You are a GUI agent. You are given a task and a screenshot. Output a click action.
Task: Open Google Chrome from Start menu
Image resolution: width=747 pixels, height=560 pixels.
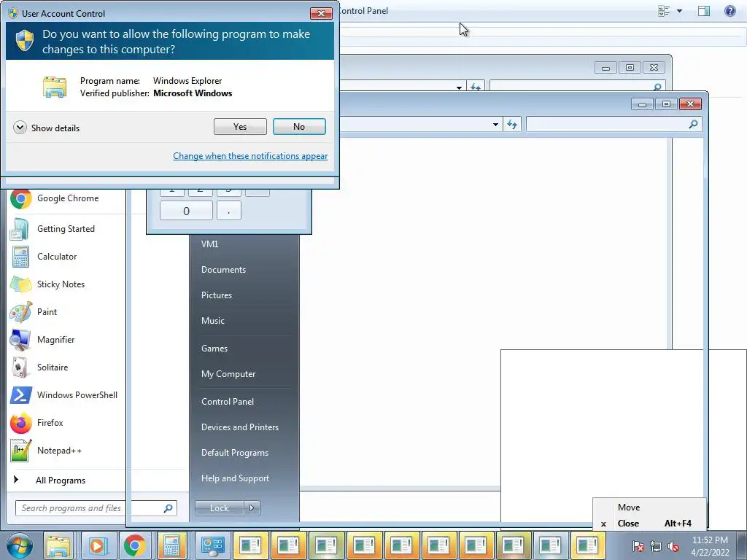(55, 198)
